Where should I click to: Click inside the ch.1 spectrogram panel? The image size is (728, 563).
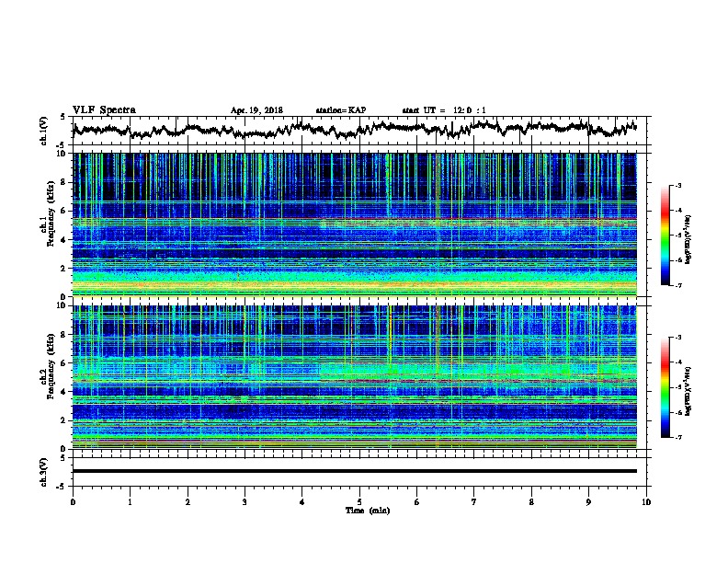click(x=354, y=224)
